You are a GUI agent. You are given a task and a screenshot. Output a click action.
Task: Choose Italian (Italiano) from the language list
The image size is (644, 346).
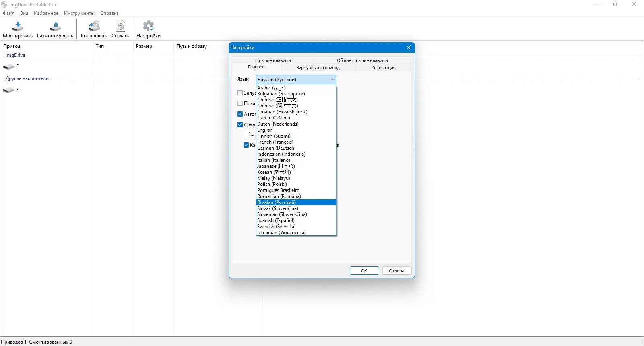(x=296, y=160)
